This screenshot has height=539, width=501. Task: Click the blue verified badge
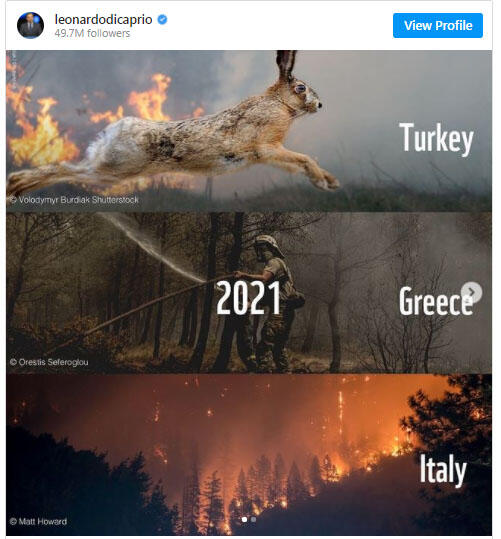pyautogui.click(x=162, y=20)
